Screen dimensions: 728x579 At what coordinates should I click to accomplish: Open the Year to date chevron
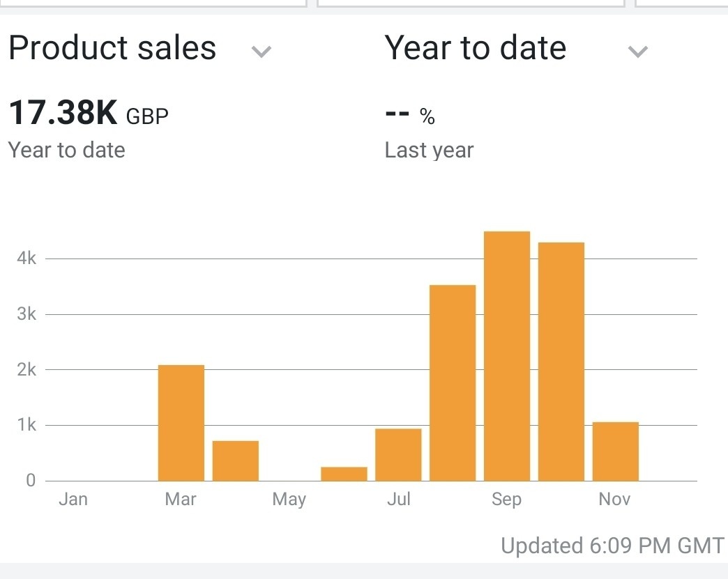click(x=638, y=52)
